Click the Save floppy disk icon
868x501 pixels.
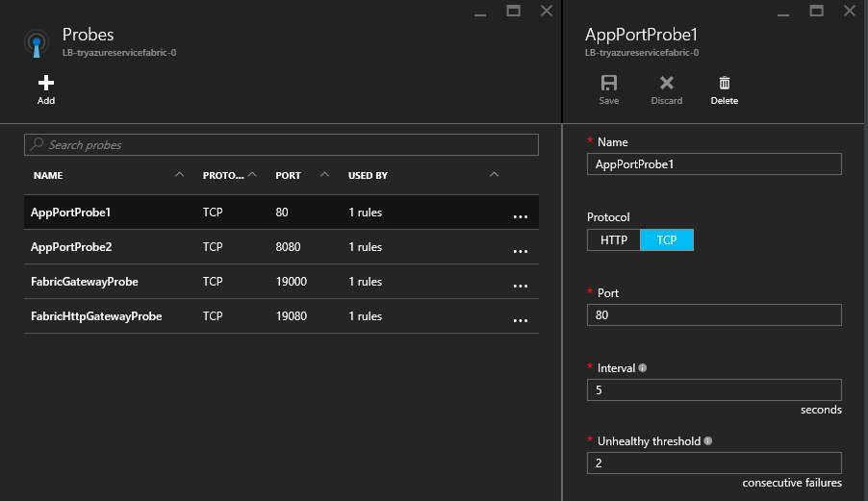click(608, 84)
